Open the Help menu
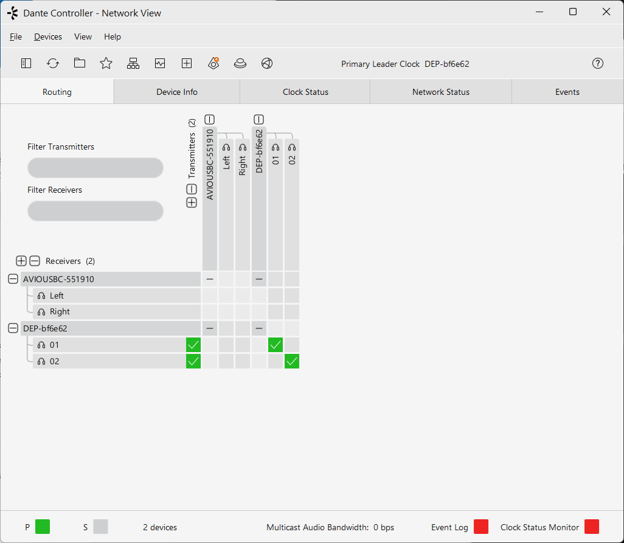Screen dimensions: 624x543 pyautogui.click(x=112, y=37)
